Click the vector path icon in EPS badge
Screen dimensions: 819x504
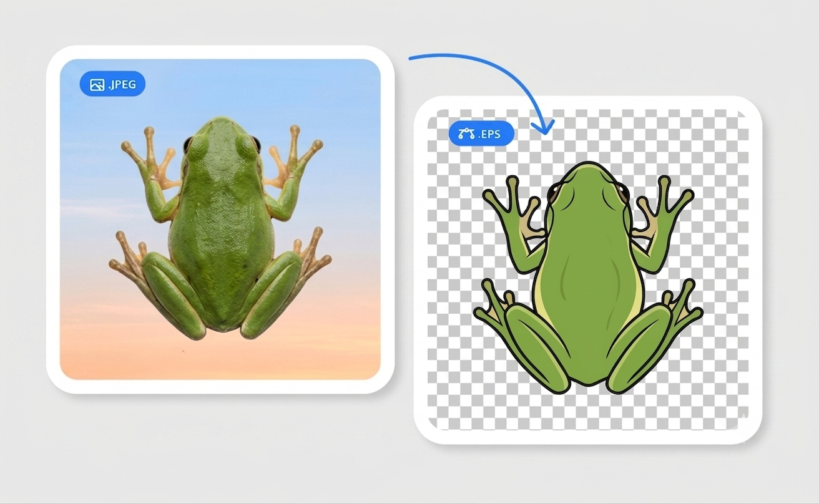coord(466,133)
